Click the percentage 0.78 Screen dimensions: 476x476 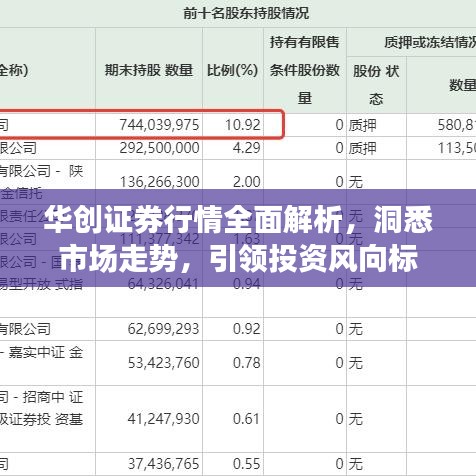246,363
